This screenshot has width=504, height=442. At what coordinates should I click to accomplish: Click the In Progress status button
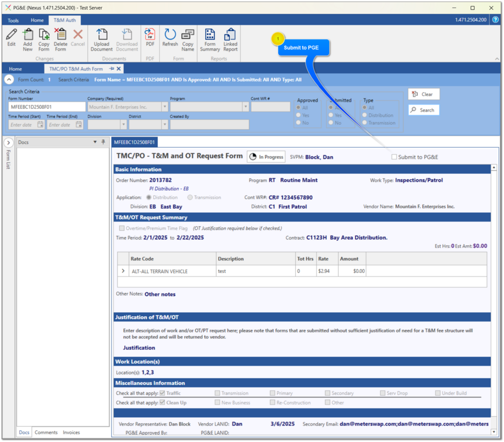click(x=266, y=157)
